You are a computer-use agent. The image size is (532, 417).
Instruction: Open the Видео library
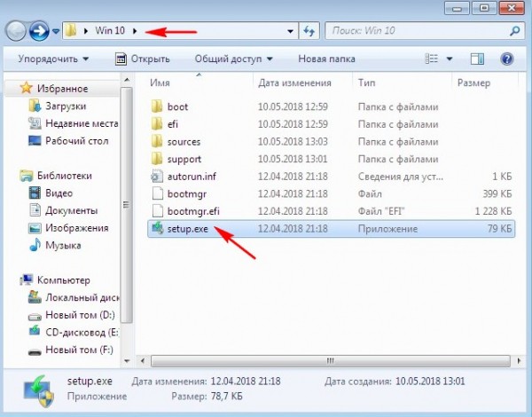click(x=51, y=193)
